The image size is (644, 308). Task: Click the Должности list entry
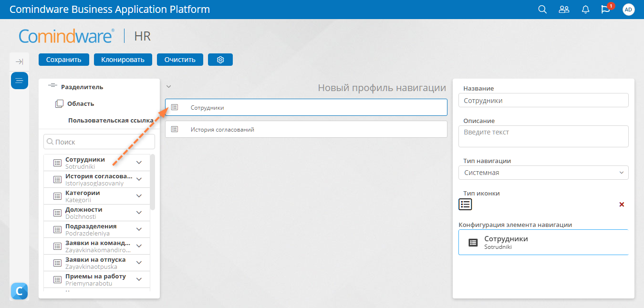97,213
